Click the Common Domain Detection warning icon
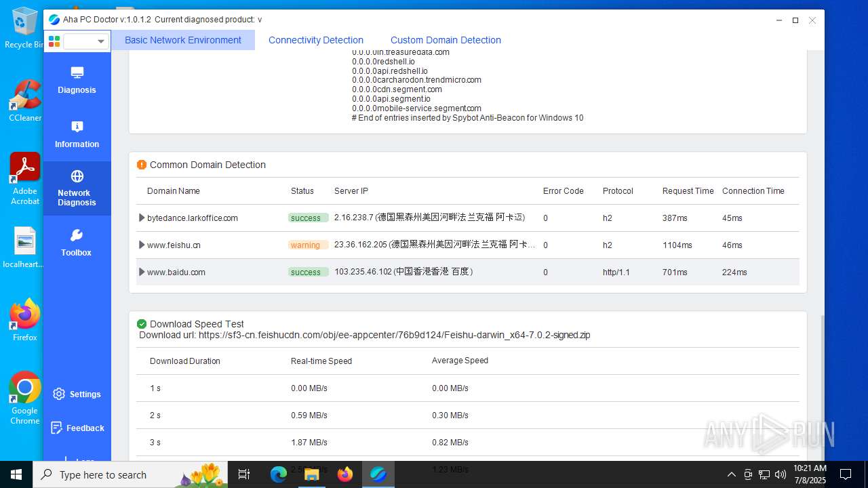The image size is (868, 488). (142, 165)
